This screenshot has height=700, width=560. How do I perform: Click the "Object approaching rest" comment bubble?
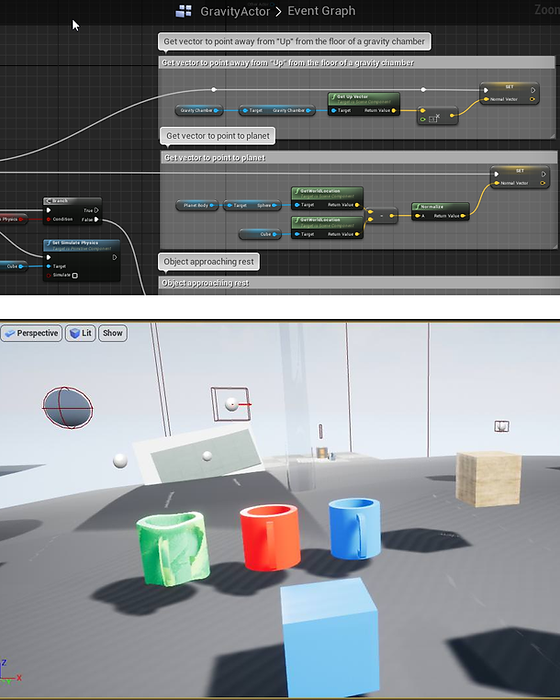[209, 262]
